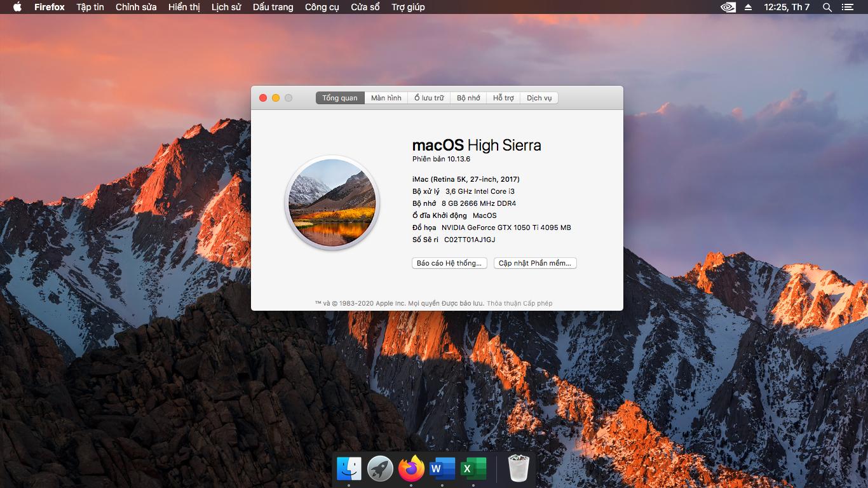The height and width of the screenshot is (488, 868).
Task: Open the Lịch sử menu
Action: (226, 7)
